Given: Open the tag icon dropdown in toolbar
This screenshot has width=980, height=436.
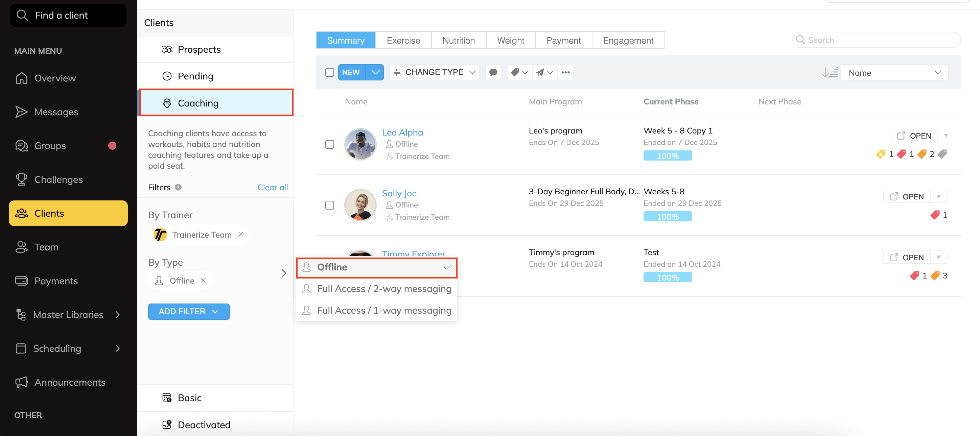Looking at the screenshot, I should (519, 72).
